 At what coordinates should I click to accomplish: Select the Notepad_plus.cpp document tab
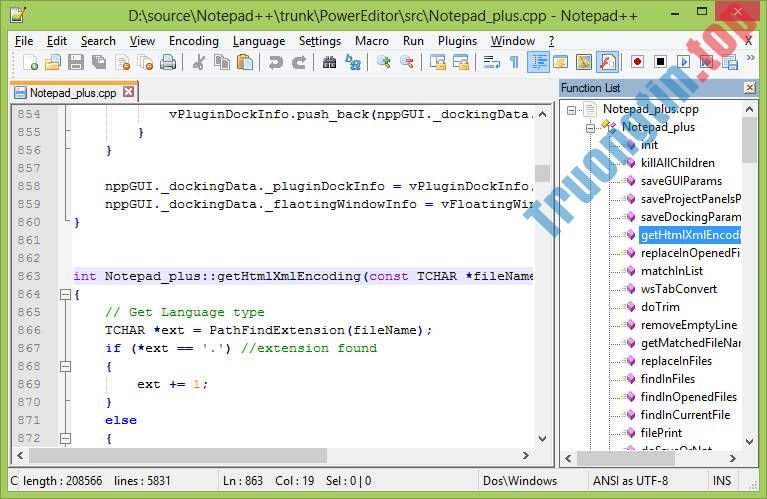73,92
